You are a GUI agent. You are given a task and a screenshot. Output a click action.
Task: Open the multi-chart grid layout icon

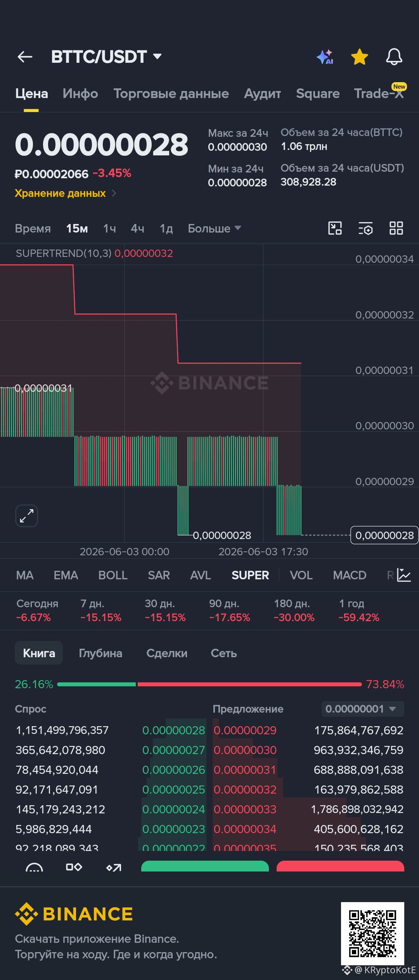pyautogui.click(x=396, y=228)
